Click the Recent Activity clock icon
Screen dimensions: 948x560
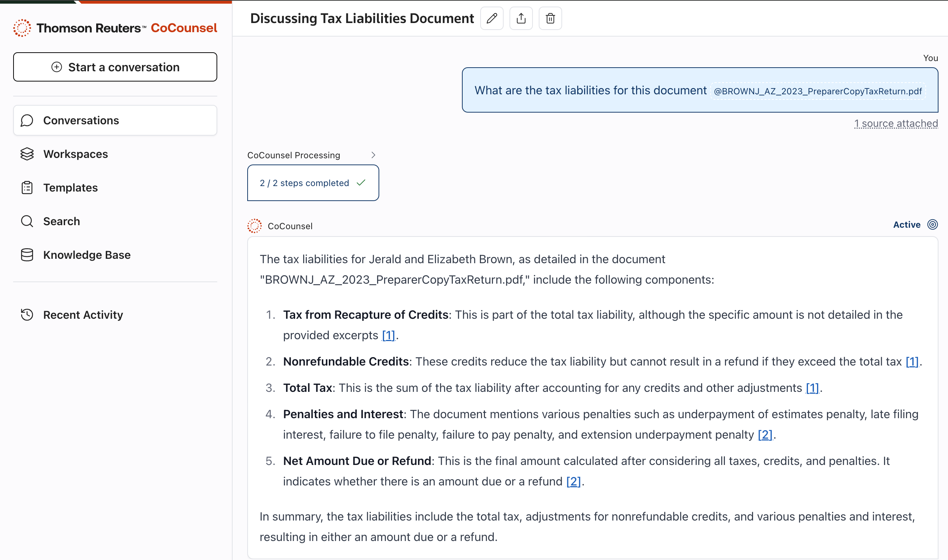(x=27, y=315)
